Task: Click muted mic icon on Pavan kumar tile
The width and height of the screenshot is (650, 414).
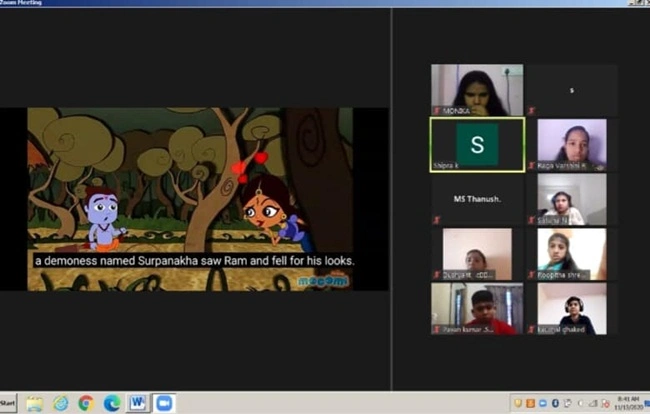Action: point(437,329)
